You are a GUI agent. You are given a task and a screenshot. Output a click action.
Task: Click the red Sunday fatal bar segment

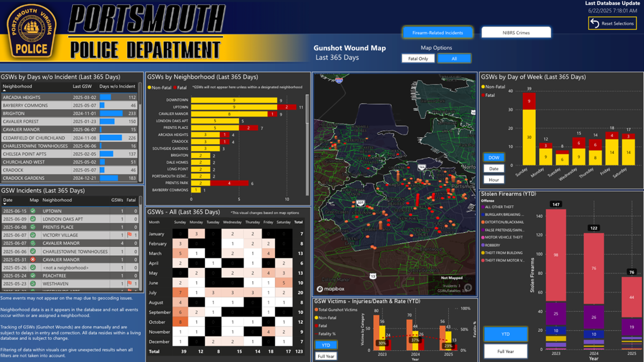click(x=529, y=101)
